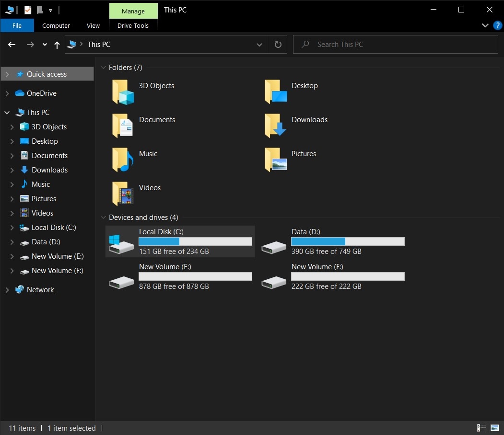Select Network at the bottom of sidebar
Viewport: 504px width, 435px height.
pyautogui.click(x=39, y=289)
